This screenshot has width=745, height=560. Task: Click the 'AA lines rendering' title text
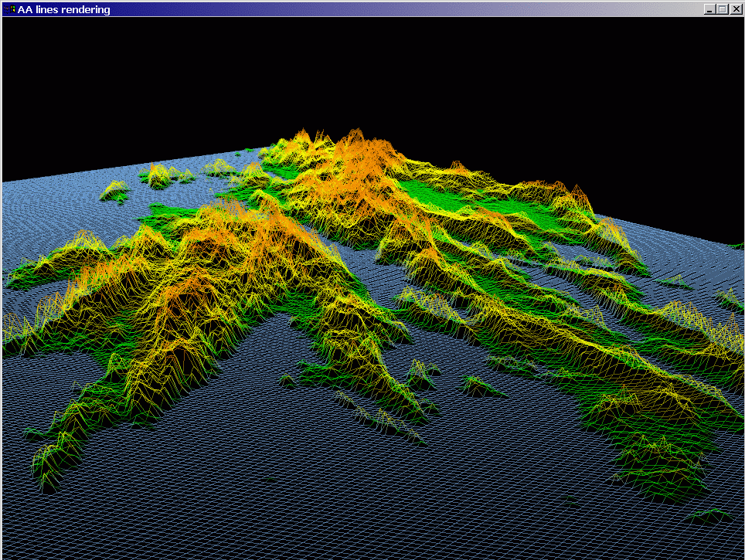pos(63,9)
